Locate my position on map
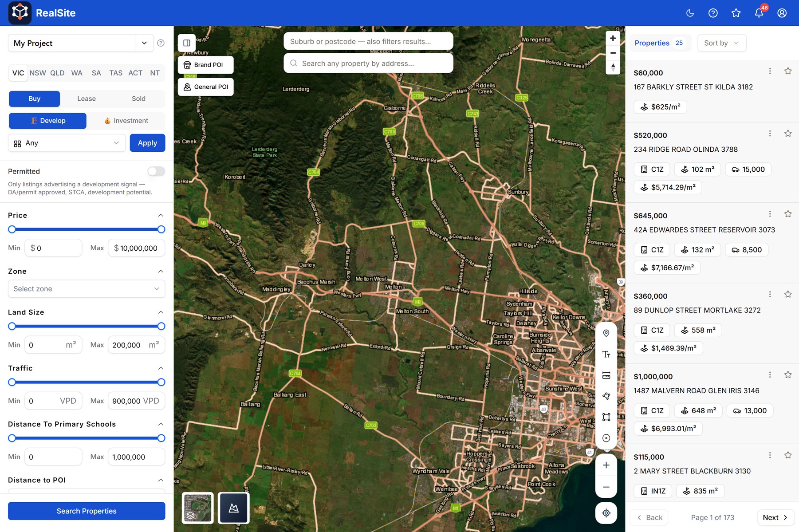 [x=606, y=513]
